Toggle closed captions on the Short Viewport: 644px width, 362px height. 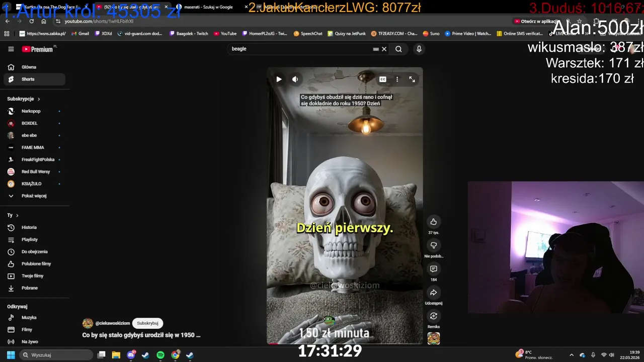[383, 79]
